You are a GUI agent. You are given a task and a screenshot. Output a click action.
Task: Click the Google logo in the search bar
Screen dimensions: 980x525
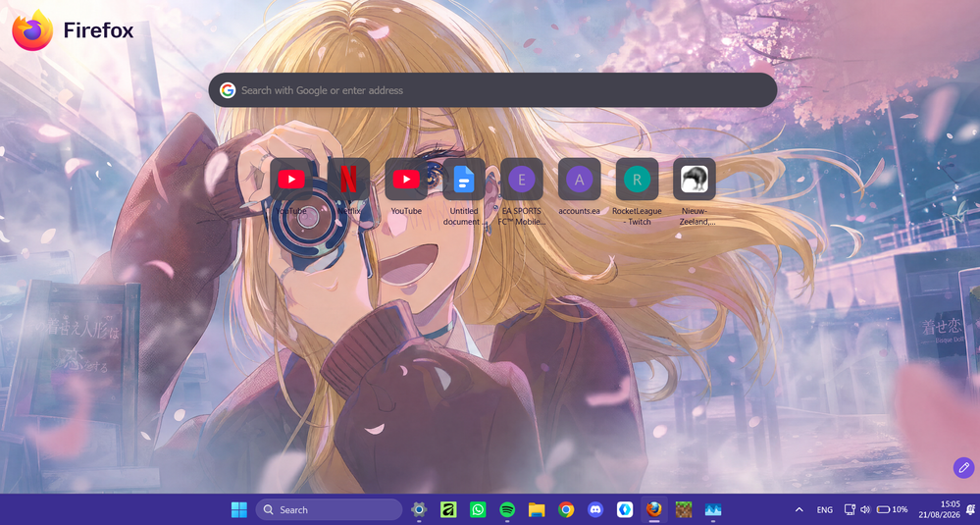coord(228,90)
